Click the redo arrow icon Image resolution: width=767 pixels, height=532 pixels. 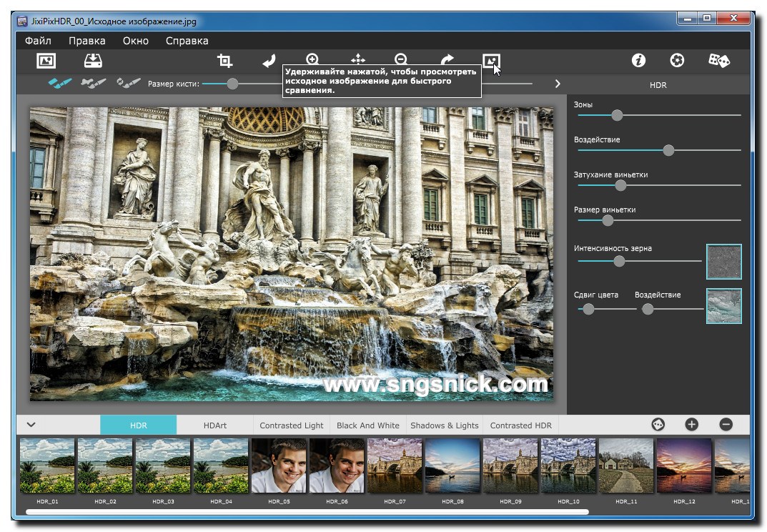pos(447,59)
